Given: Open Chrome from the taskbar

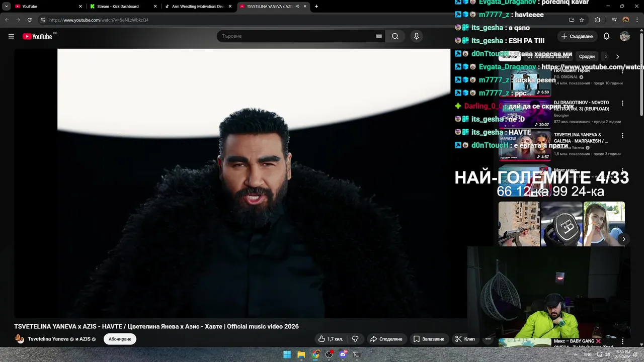Looking at the screenshot, I should coord(315,354).
